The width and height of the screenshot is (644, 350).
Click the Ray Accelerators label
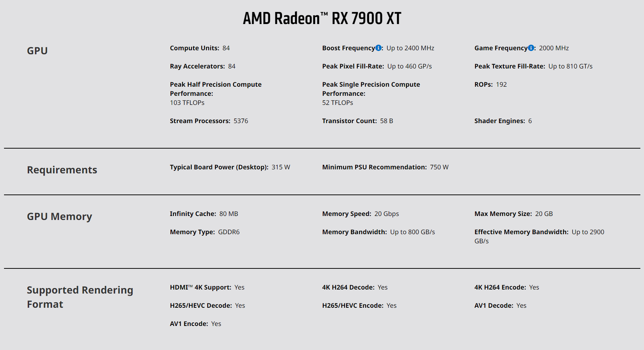pyautogui.click(x=197, y=66)
